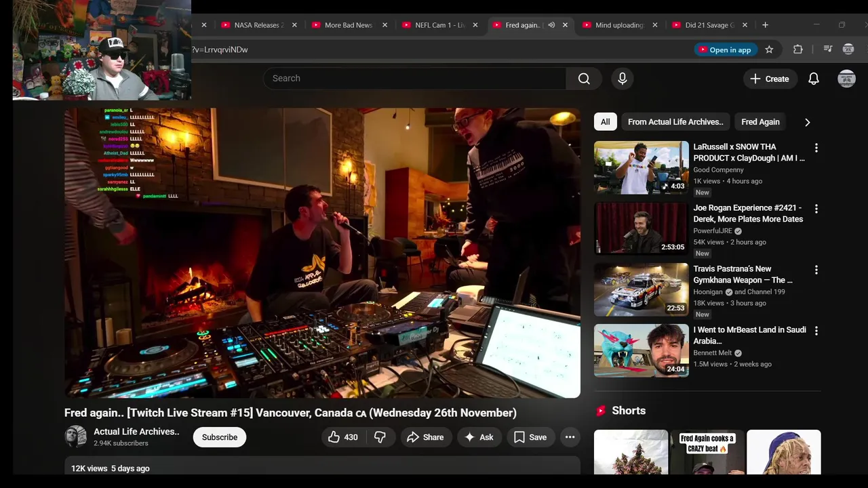Open options menu for MrBeast Land video
The image size is (868, 488).
[816, 331]
